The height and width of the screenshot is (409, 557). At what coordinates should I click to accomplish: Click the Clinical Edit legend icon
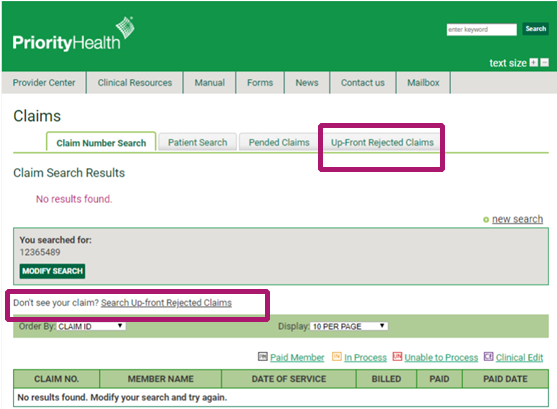pyautogui.click(x=489, y=356)
